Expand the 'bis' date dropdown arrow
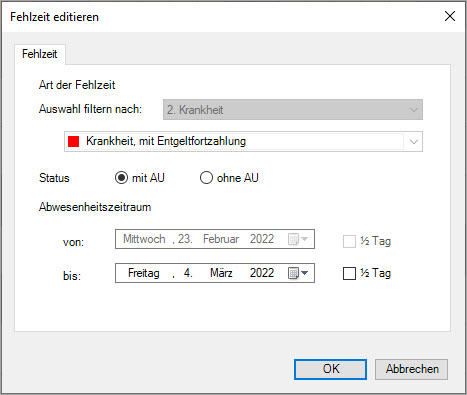The height and width of the screenshot is (395, 467). click(x=304, y=273)
